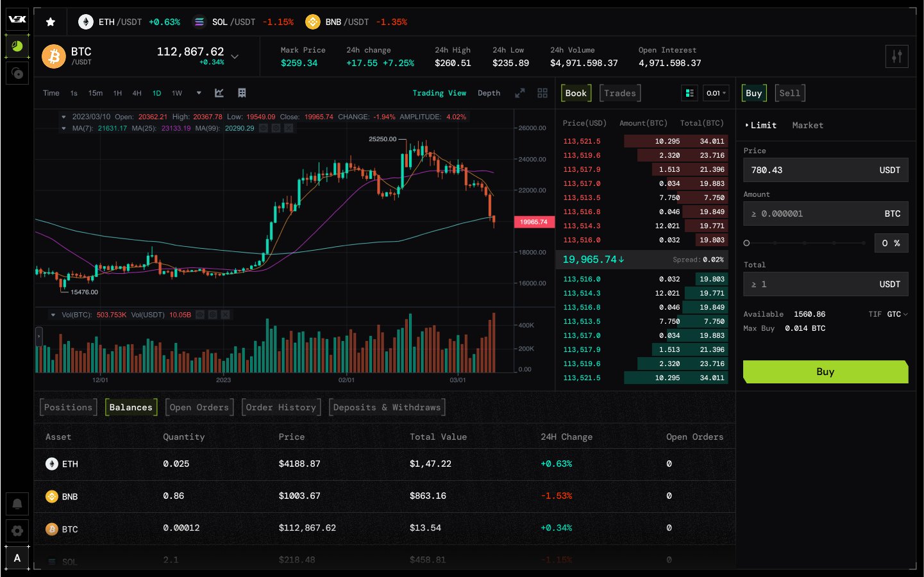This screenshot has height=577, width=924.
Task: Click the filter sliders icon at top right
Action: click(897, 56)
